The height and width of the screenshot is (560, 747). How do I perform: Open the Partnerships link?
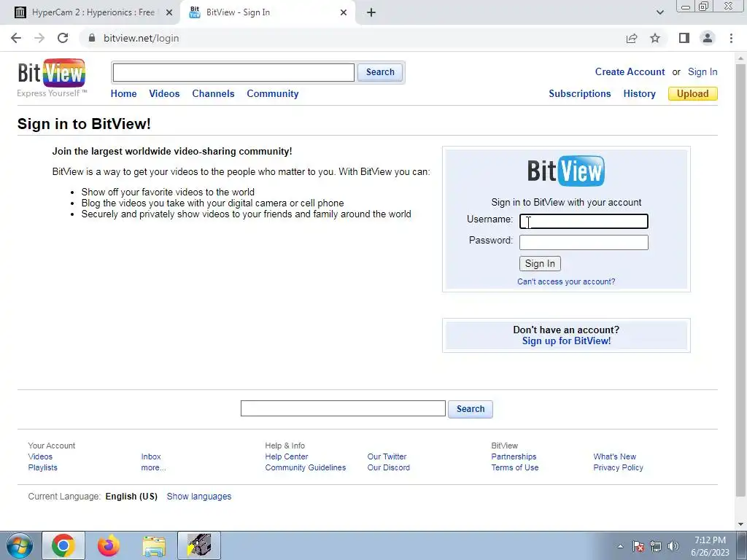coord(514,456)
